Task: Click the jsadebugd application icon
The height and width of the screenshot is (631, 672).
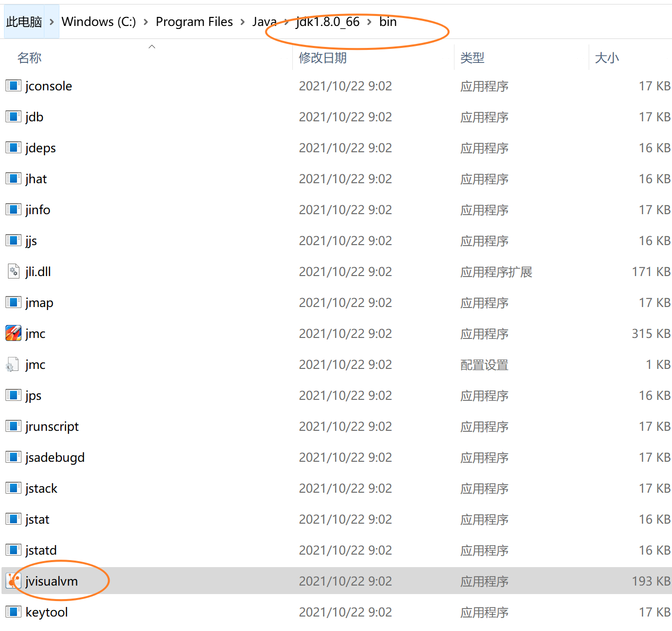Action: tap(13, 457)
